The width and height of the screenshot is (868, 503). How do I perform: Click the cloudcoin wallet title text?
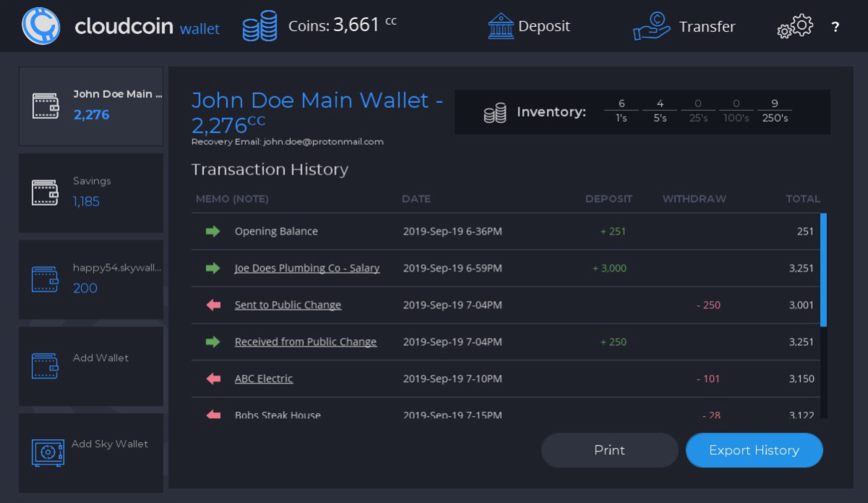point(148,28)
